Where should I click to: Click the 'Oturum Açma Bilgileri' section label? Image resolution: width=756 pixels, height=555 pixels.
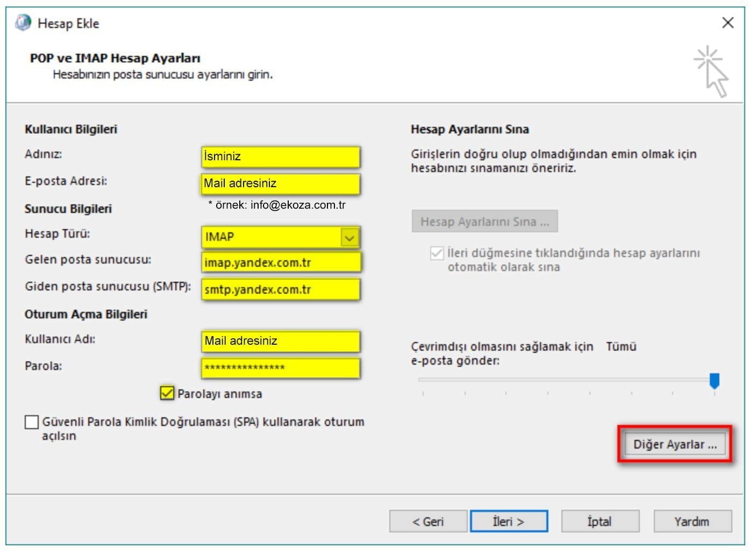(x=86, y=314)
